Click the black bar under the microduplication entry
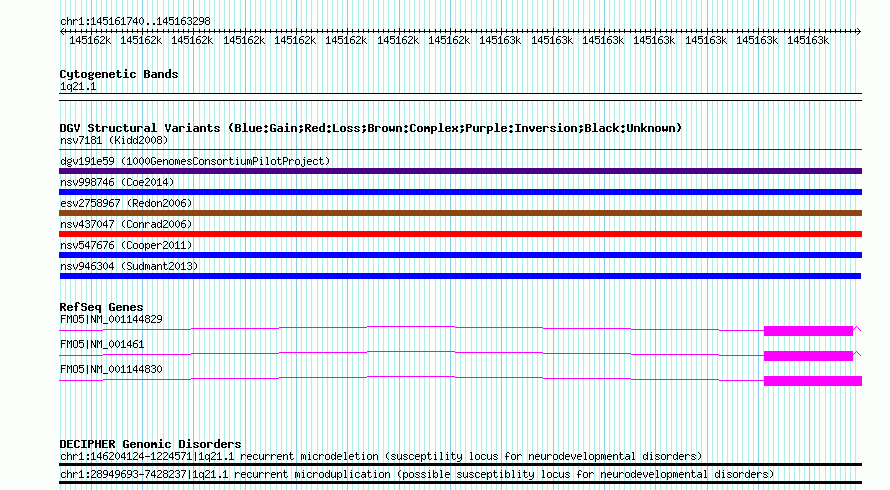The height and width of the screenshot is (490, 890). (460, 483)
